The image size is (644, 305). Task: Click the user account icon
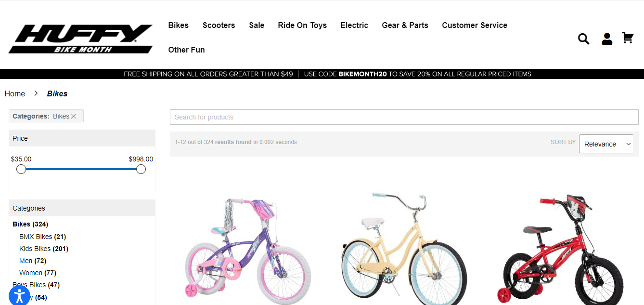[607, 39]
